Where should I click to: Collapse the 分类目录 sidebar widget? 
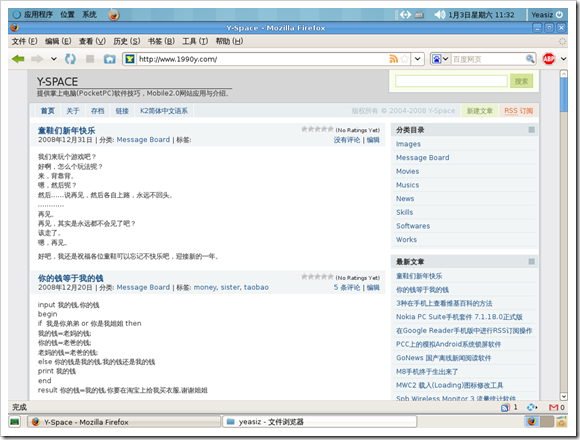(x=532, y=130)
